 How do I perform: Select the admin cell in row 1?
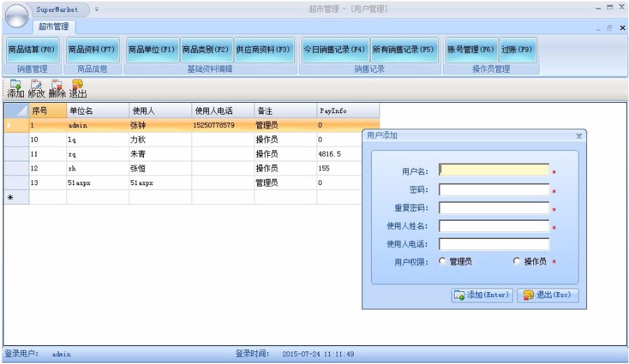(98, 125)
